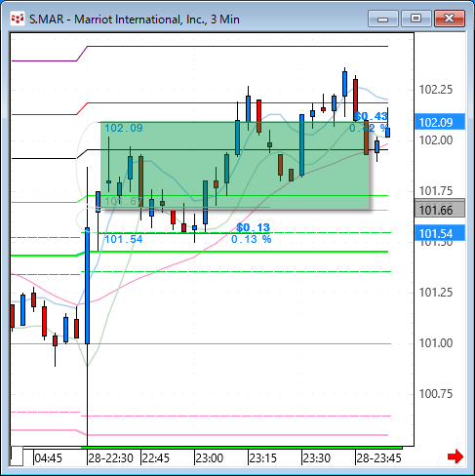
Task: Click the 0.13 % measurement label
Action: [252, 239]
